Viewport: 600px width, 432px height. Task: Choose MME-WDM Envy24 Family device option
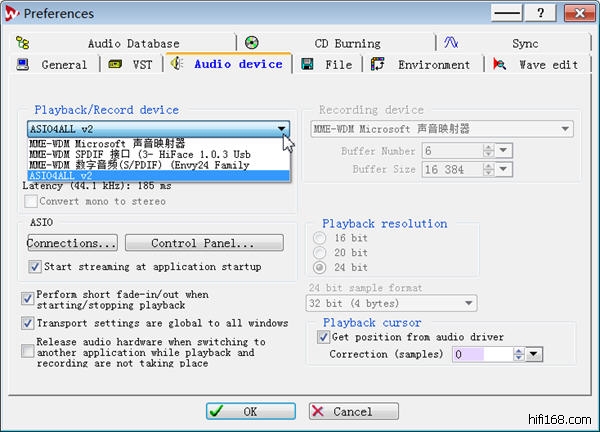(138, 165)
